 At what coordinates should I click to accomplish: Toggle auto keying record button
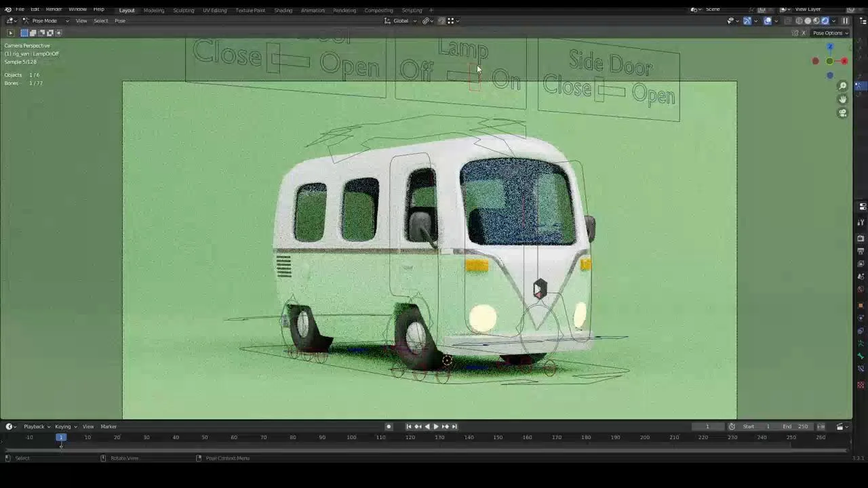pyautogui.click(x=389, y=426)
